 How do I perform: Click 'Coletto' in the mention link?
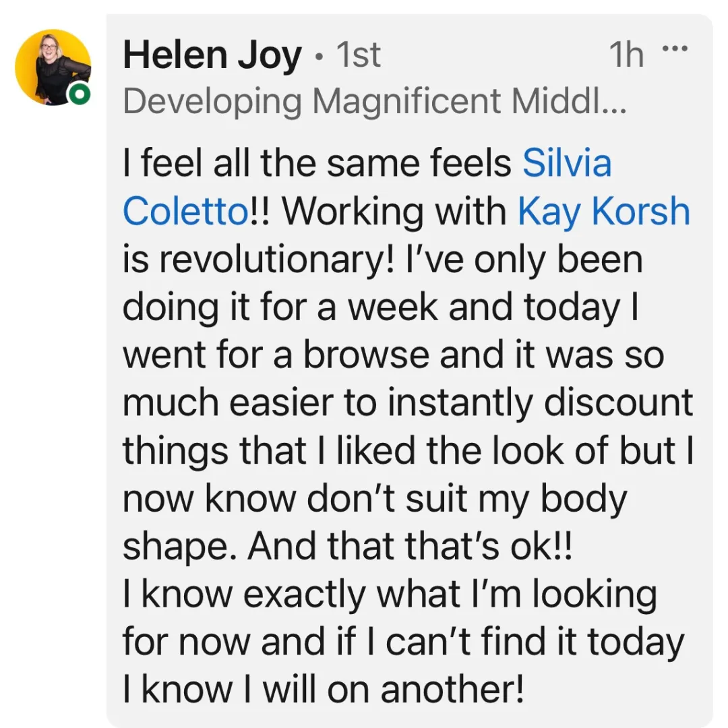click(x=186, y=212)
